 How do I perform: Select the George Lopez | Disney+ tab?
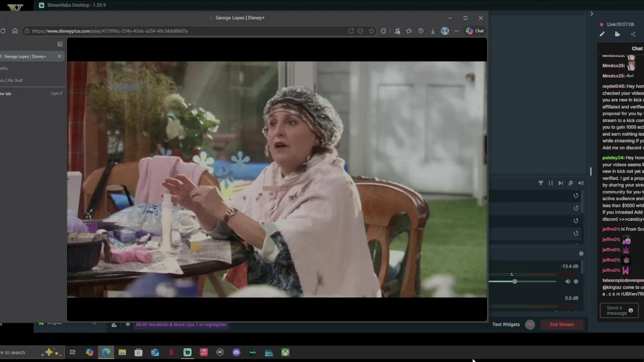click(x=31, y=56)
